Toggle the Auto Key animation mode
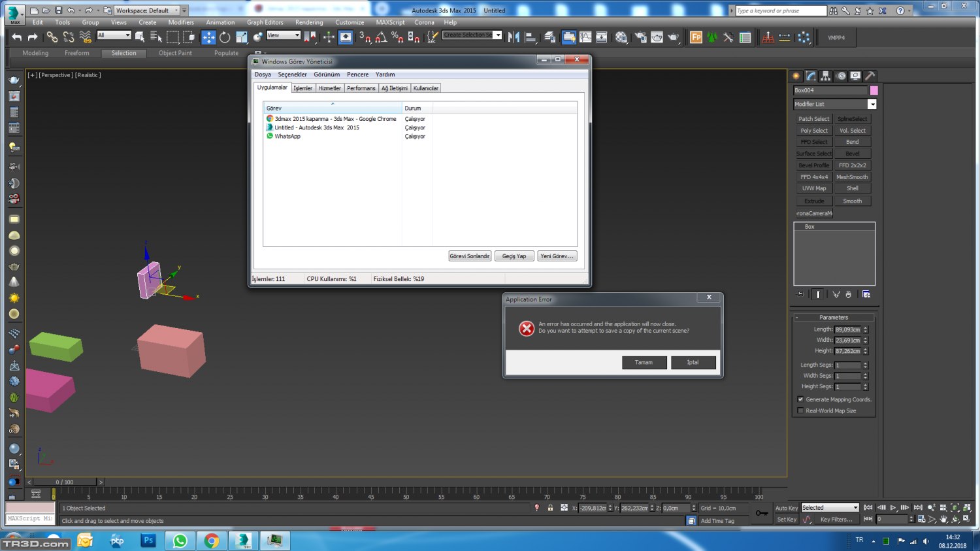This screenshot has height=551, width=980. (x=786, y=508)
